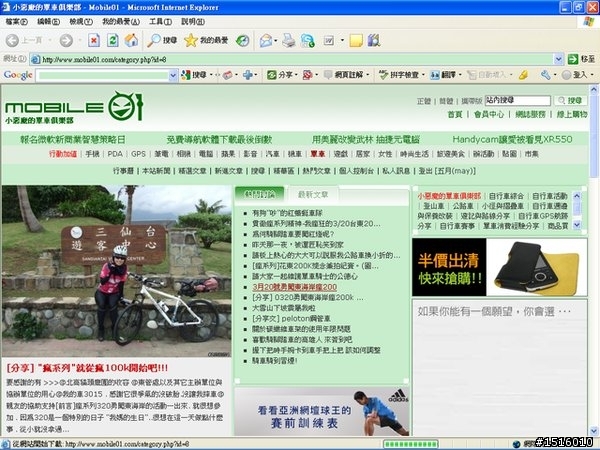The width and height of the screenshot is (600, 450).
Task: Click the Google toolbar search input
Action: (102, 75)
